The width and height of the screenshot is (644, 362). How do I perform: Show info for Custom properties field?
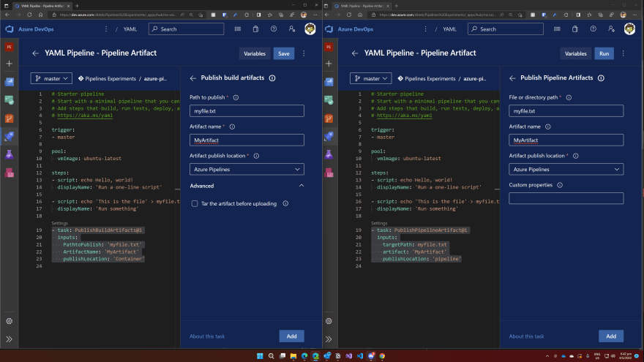pyautogui.click(x=560, y=185)
